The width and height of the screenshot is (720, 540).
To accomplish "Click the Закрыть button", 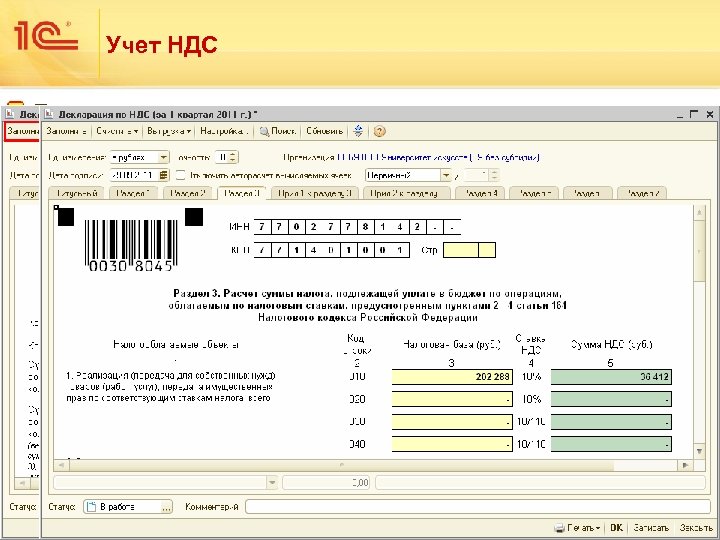I will click(x=696, y=528).
